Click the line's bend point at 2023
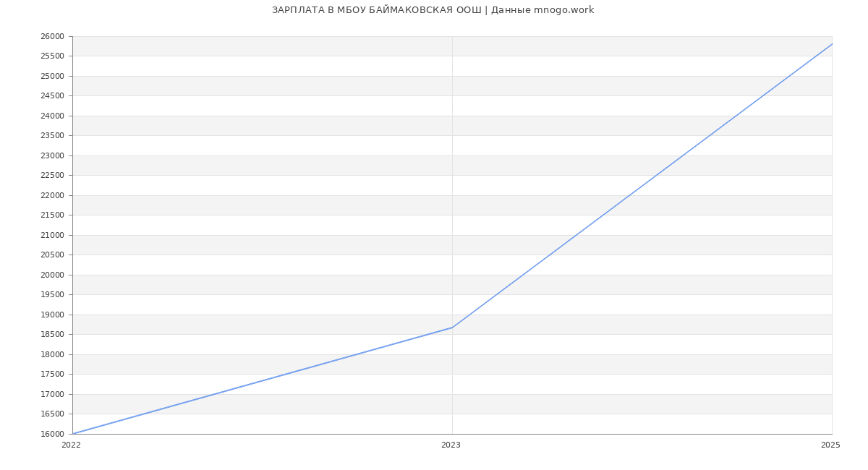Screen dimensions: 868x470 tap(452, 328)
